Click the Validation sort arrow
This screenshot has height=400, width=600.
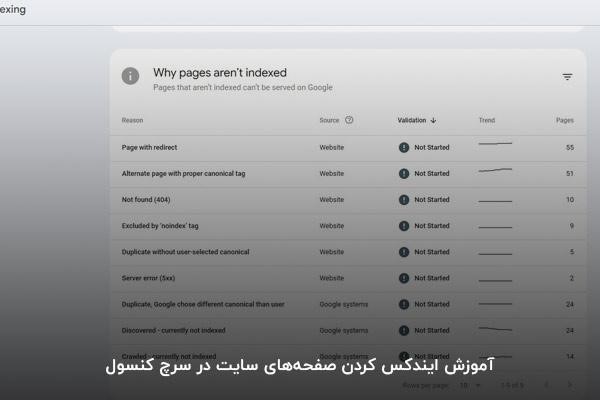pos(433,120)
